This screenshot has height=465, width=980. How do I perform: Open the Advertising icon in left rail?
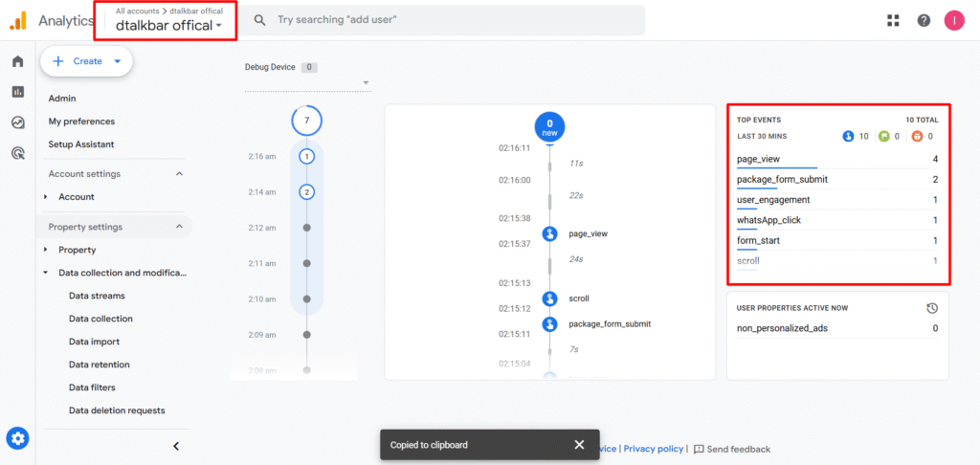click(x=17, y=152)
